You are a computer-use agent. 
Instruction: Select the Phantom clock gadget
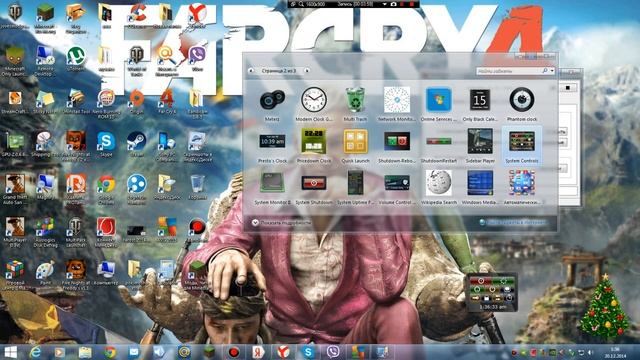pyautogui.click(x=522, y=104)
